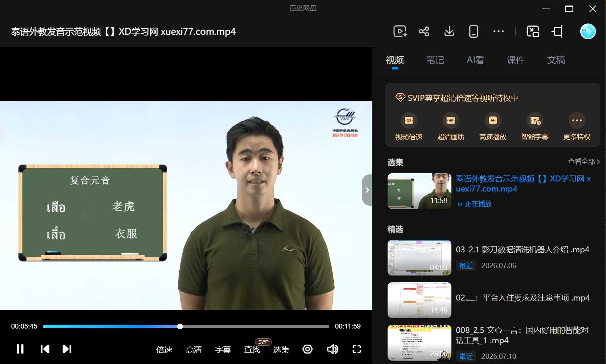This screenshot has width=606, height=364.
Task: Click the video progress bar handle
Action: 180,326
